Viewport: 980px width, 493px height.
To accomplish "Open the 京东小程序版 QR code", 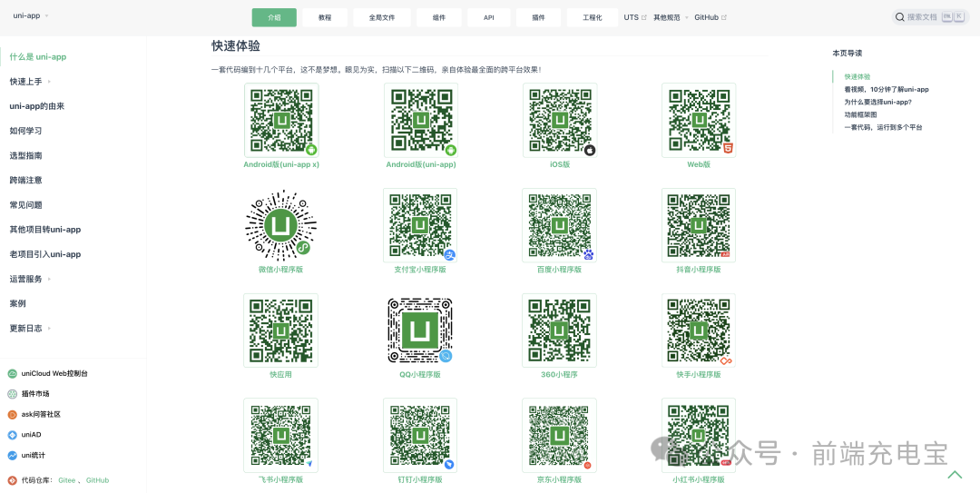I will click(x=559, y=436).
